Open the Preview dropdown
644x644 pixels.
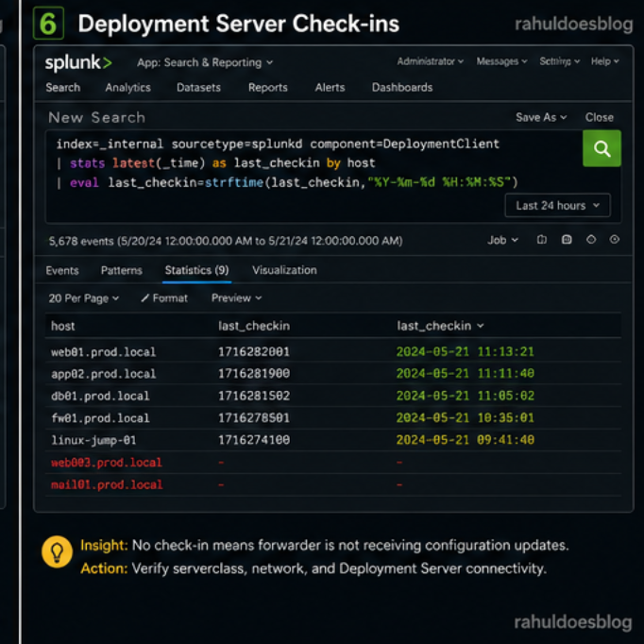(236, 298)
